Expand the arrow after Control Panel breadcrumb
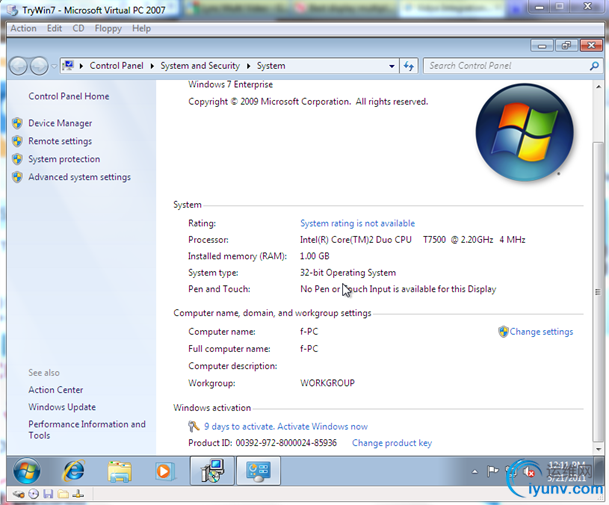Screen dimensions: 609x505 [x=152, y=66]
